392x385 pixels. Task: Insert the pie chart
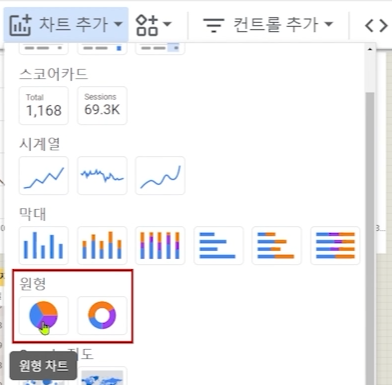click(x=44, y=315)
